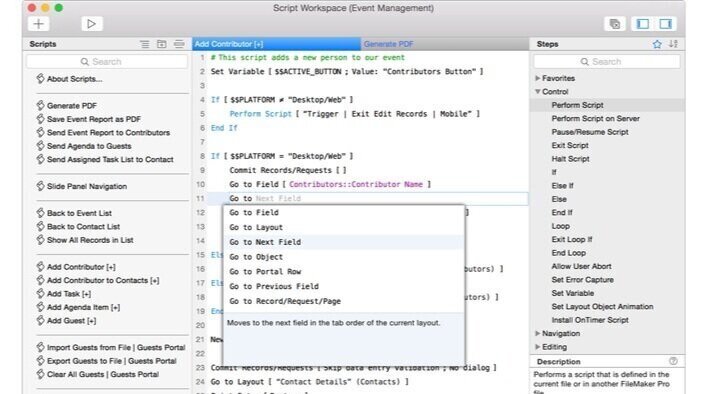Click line 24 Go to Layout step

[x=309, y=382]
